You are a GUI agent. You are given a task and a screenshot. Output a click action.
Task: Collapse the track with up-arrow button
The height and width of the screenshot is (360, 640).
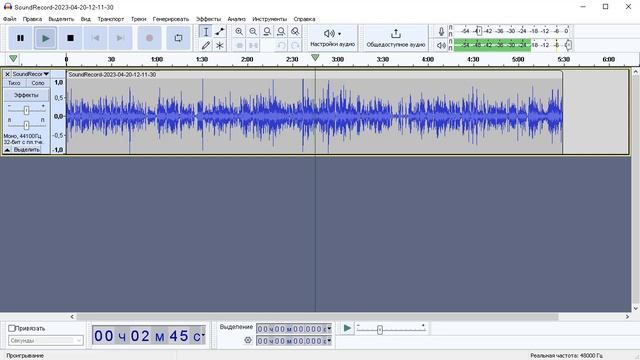[7, 150]
